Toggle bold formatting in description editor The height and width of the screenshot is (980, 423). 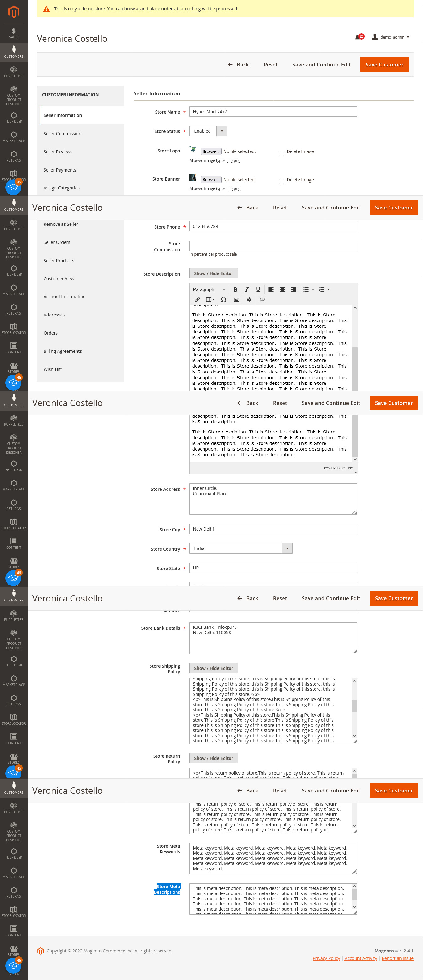pyautogui.click(x=235, y=289)
